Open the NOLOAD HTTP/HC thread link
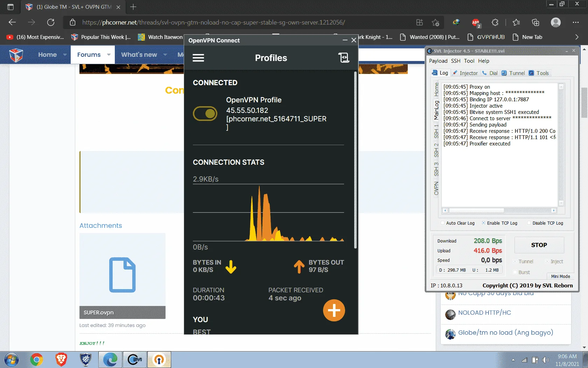588x368 pixels. point(484,313)
